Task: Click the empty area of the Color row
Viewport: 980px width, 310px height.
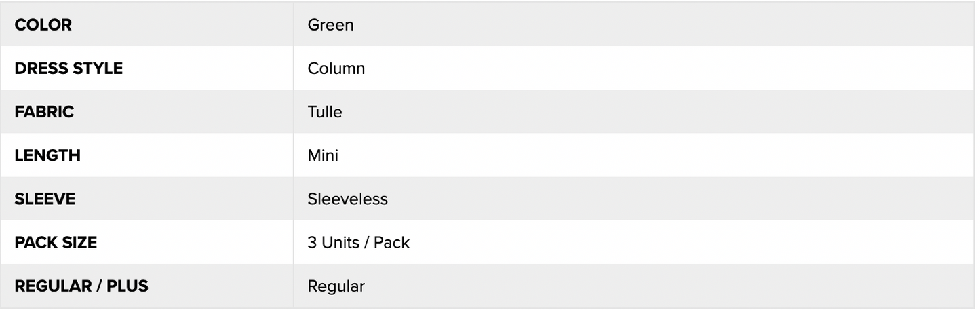Action: click(665, 25)
